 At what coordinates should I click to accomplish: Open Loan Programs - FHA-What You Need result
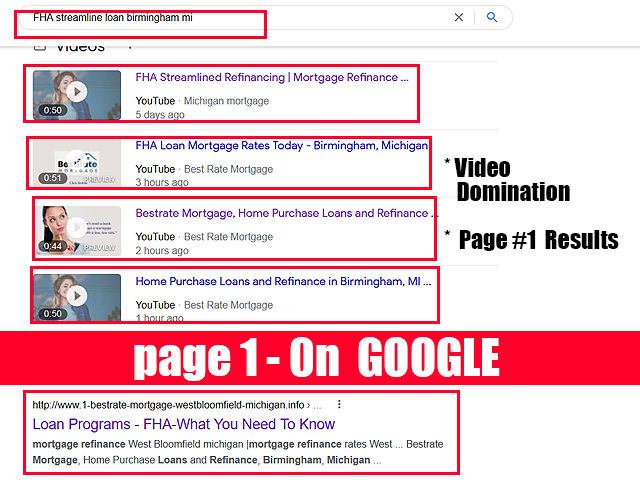click(184, 424)
